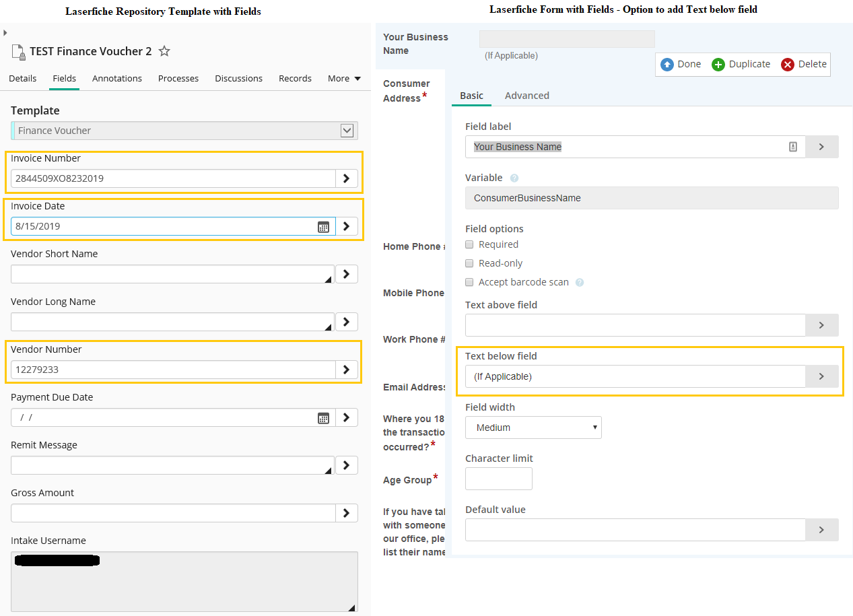Switch to the Advanced tab

pos(527,96)
